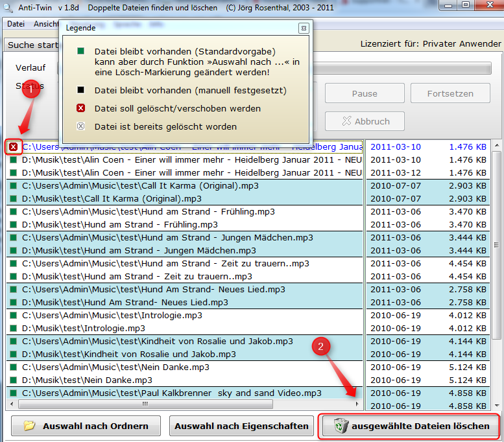Toggle marker for D:\Musik\test\Nein Danke.mp3
This screenshot has width=504, height=442.
tap(14, 380)
